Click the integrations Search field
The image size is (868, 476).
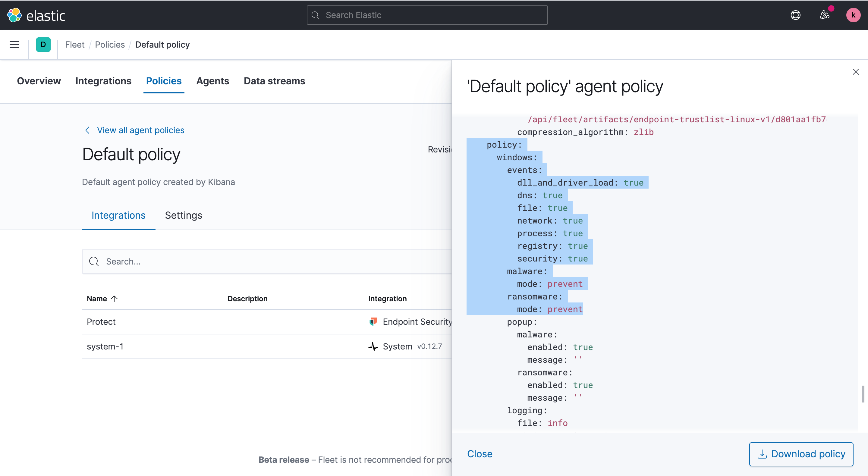coord(236,261)
